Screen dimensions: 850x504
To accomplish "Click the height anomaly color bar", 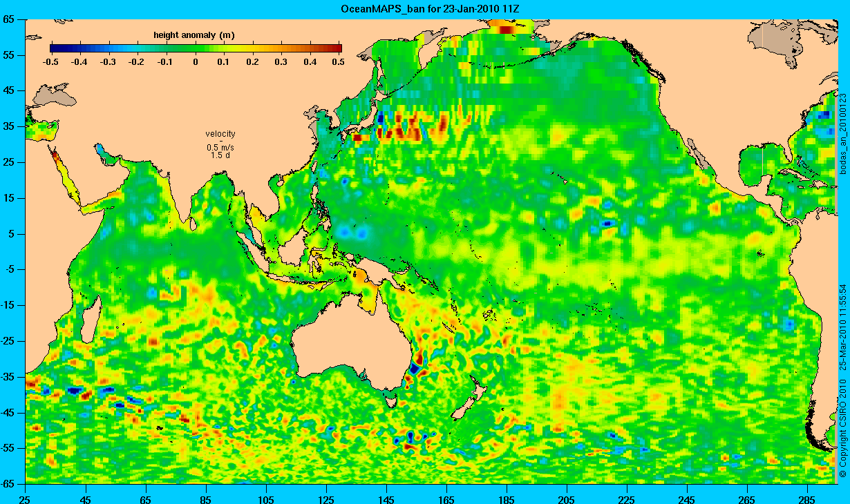I will point(196,48).
